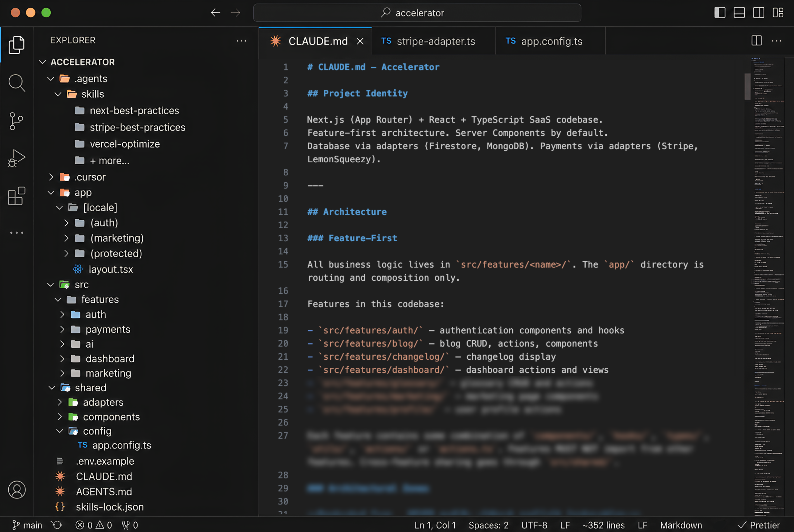Change language mode from Markdown

tap(681, 525)
